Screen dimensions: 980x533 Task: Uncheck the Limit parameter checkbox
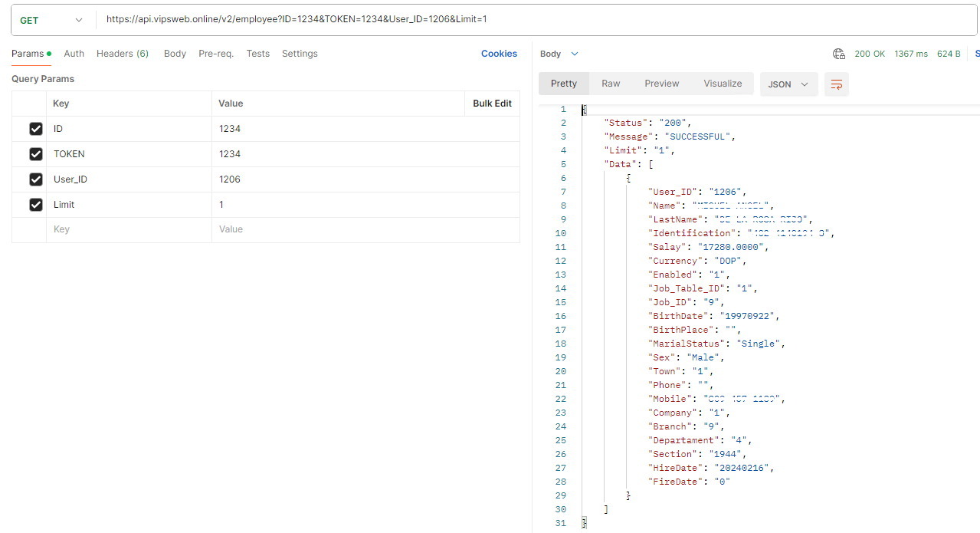pos(35,205)
